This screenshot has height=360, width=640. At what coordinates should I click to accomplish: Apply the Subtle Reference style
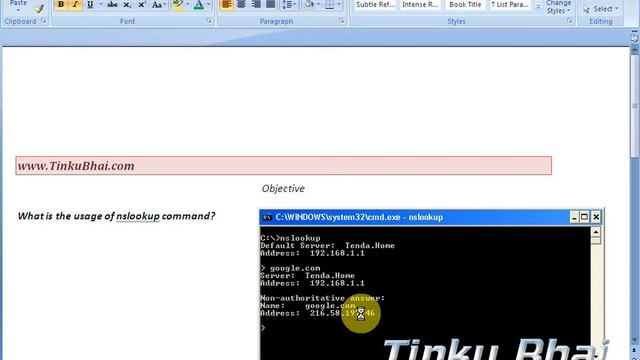375,5
